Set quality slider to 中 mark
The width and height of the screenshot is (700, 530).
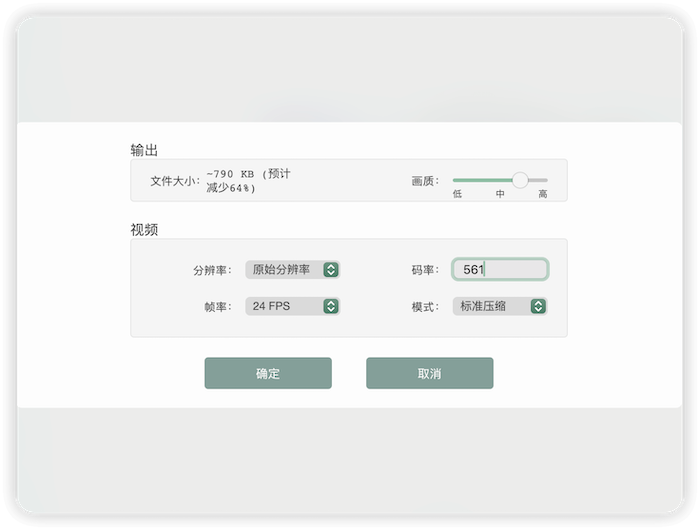coord(500,180)
